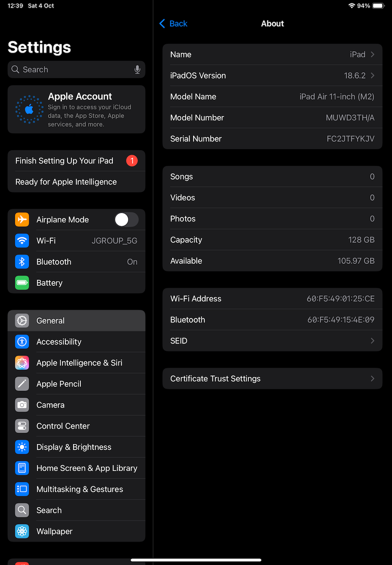Tap the Wallpaper flower icon
This screenshot has height=565, width=392.
point(22,531)
